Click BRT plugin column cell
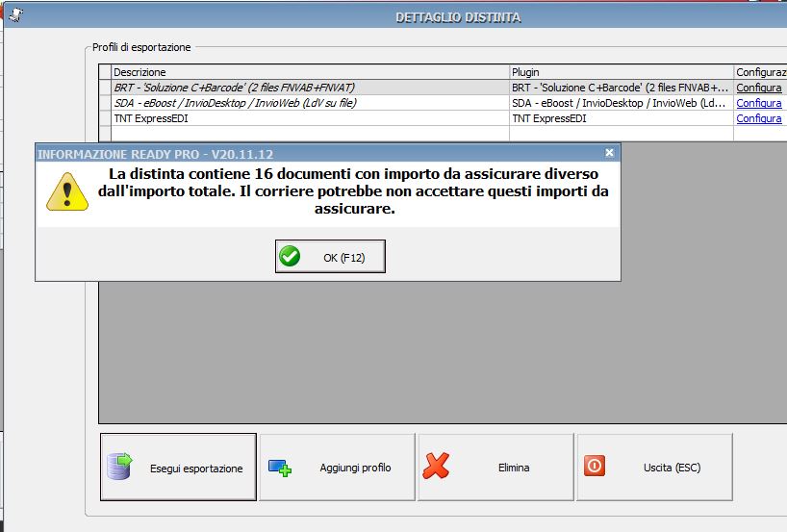 pyautogui.click(x=622, y=88)
